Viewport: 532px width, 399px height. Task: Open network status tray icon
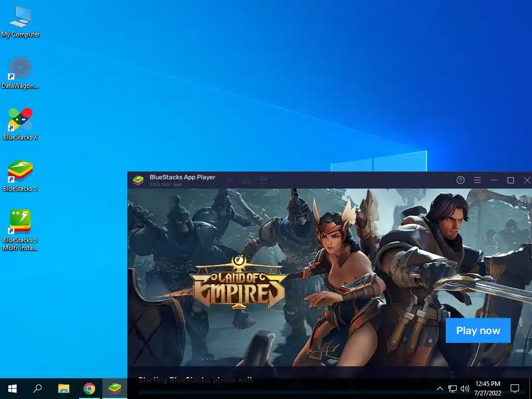pos(453,389)
